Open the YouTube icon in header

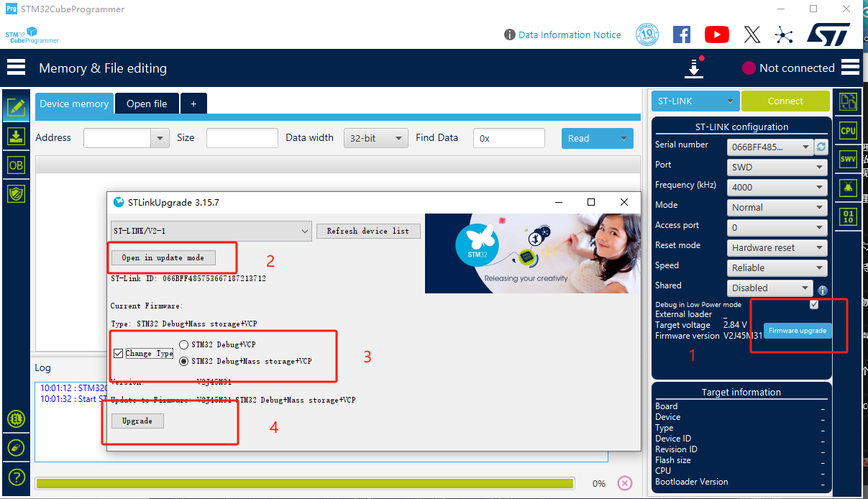pyautogui.click(x=716, y=35)
